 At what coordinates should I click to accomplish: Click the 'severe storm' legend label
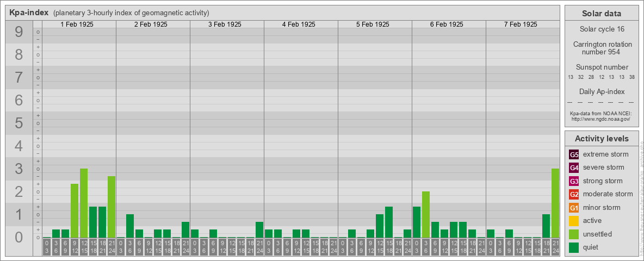tap(603, 167)
